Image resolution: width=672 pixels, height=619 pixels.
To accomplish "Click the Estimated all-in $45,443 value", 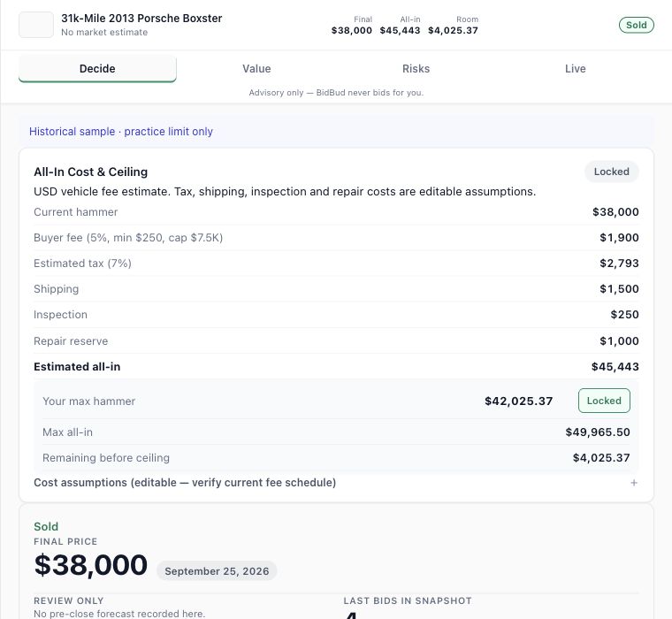I will tap(615, 367).
